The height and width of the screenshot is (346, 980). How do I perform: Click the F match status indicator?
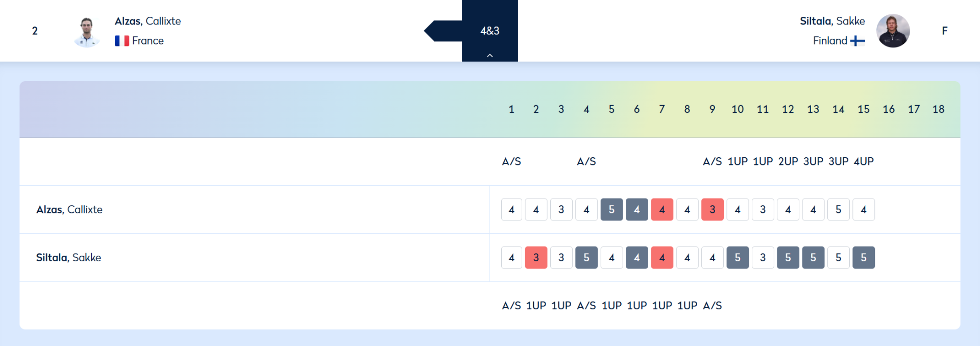[x=945, y=31]
